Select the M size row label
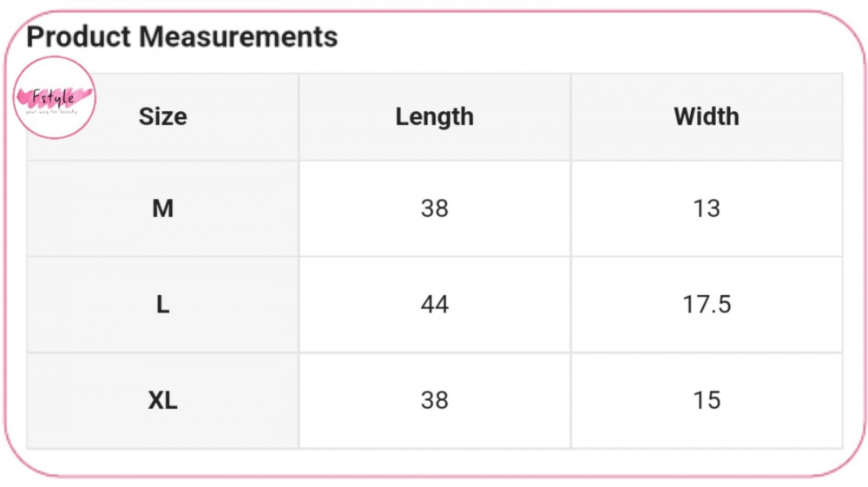The width and height of the screenshot is (868, 487). click(163, 208)
